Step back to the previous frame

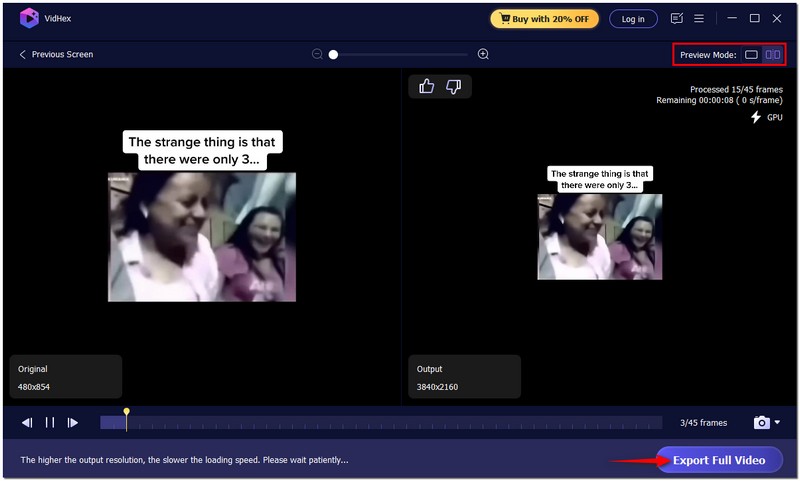pyautogui.click(x=27, y=423)
